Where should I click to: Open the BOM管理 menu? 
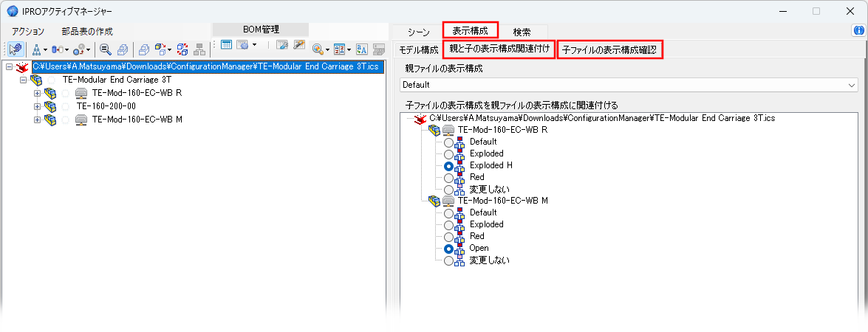point(261,30)
